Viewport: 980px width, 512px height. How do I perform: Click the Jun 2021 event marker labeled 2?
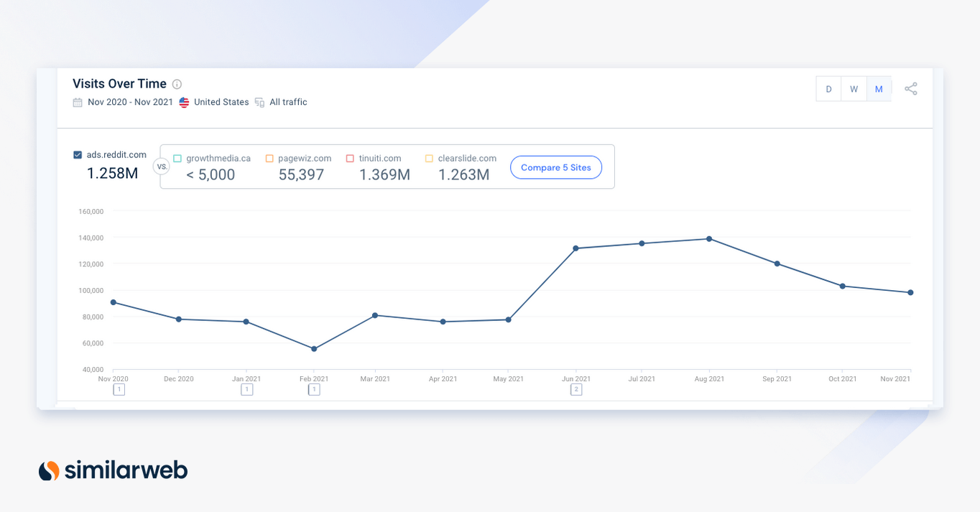tap(576, 389)
